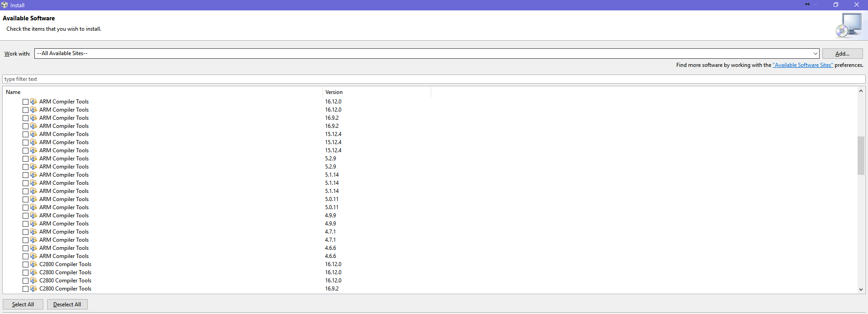The image size is (868, 314).
Task: Click the list scrollbar up arrow
Action: [861, 91]
